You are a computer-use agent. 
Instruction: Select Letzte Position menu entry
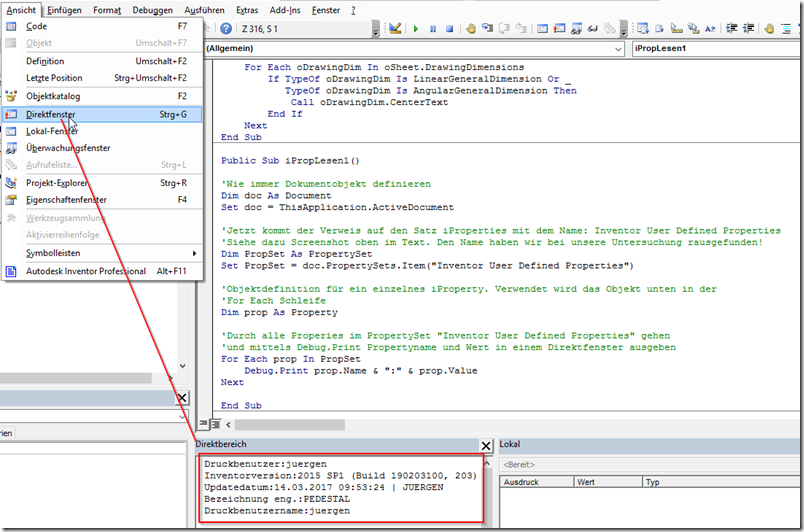(103, 78)
